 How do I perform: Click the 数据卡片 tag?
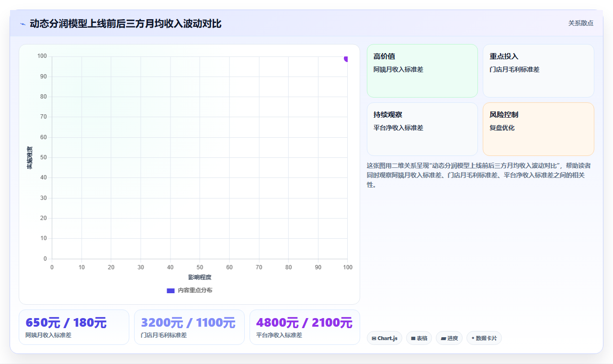click(x=484, y=338)
